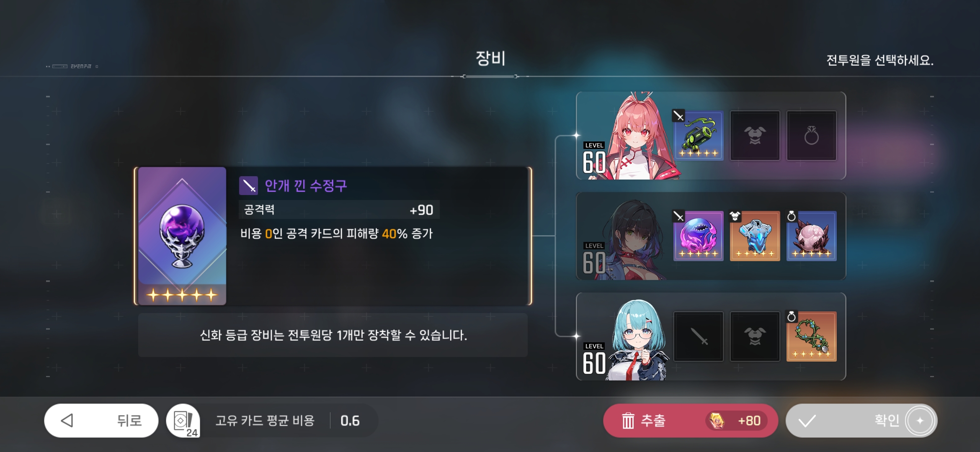Choose the empty weapon slot of teal-haired fighter
Screen dimensions: 980x452
point(698,336)
